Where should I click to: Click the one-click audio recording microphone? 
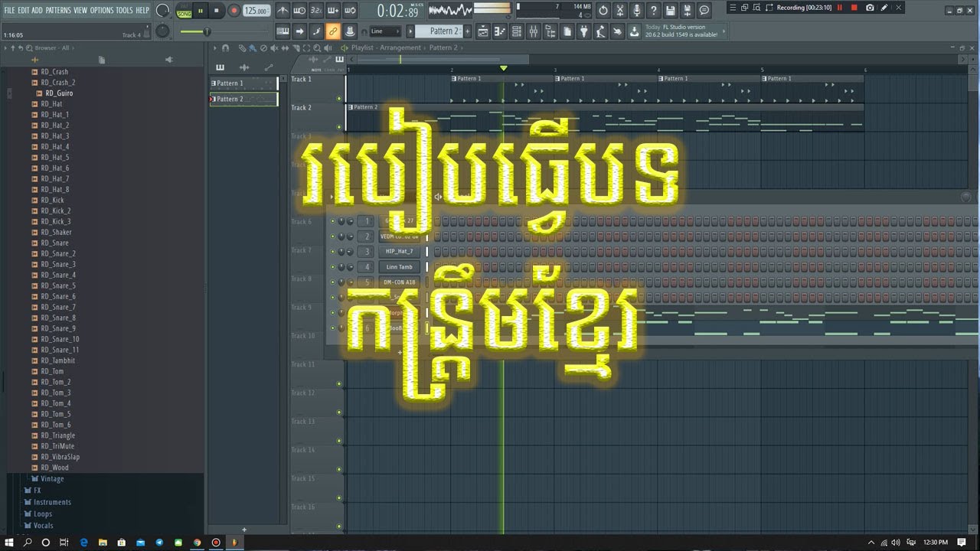pyautogui.click(x=636, y=11)
